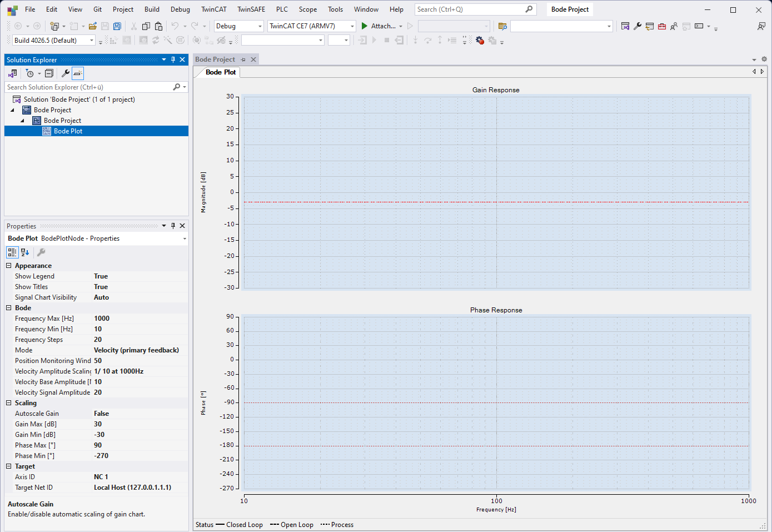The image size is (772, 532).
Task: Click the Closed Loop legend entry
Action: pyautogui.click(x=239, y=525)
